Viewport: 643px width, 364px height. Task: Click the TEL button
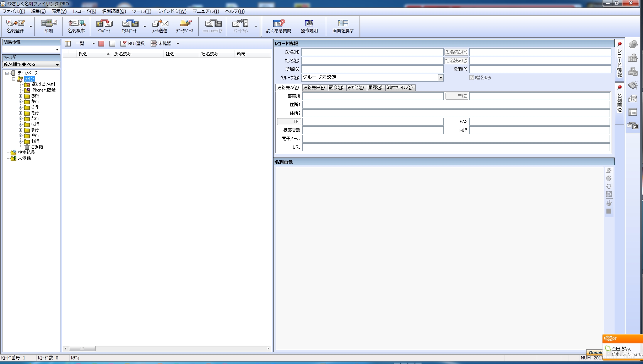point(289,122)
